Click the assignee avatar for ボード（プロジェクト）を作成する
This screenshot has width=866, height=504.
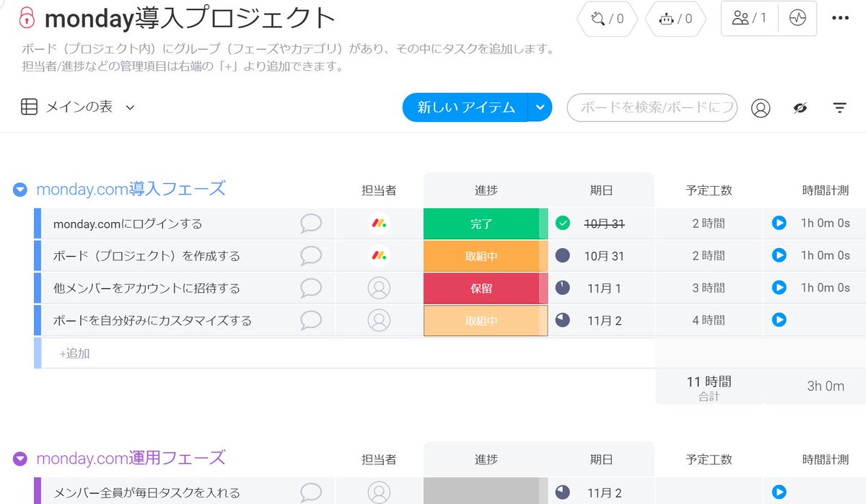[379, 256]
